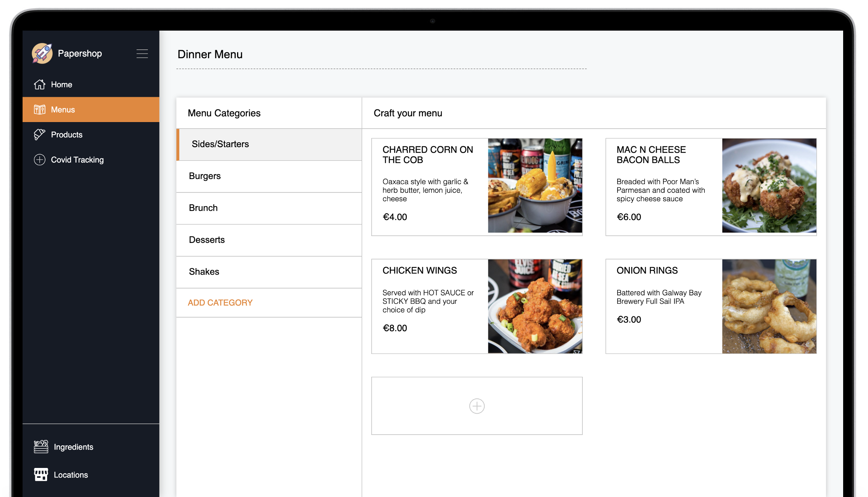868x497 pixels.
Task: Click the Onion Rings photo
Action: click(x=769, y=306)
